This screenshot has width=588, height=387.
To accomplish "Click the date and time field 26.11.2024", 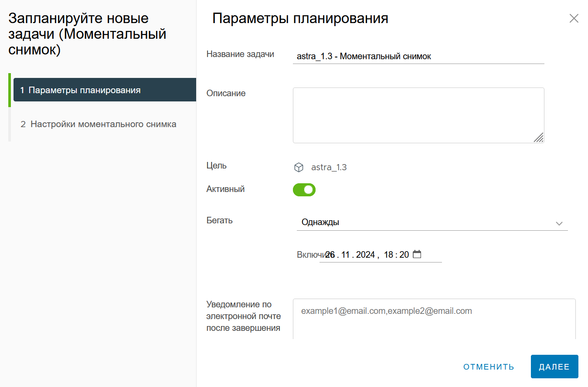I will 381,255.
